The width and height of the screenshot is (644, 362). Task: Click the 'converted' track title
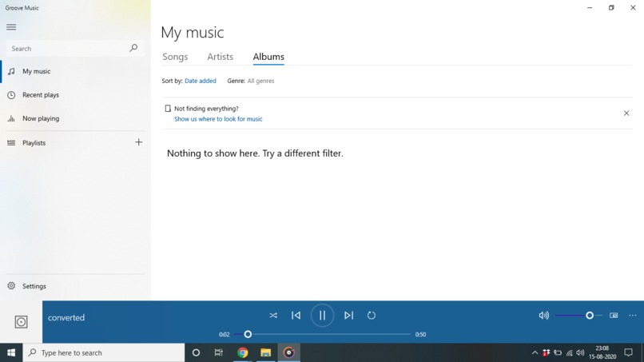coord(66,317)
